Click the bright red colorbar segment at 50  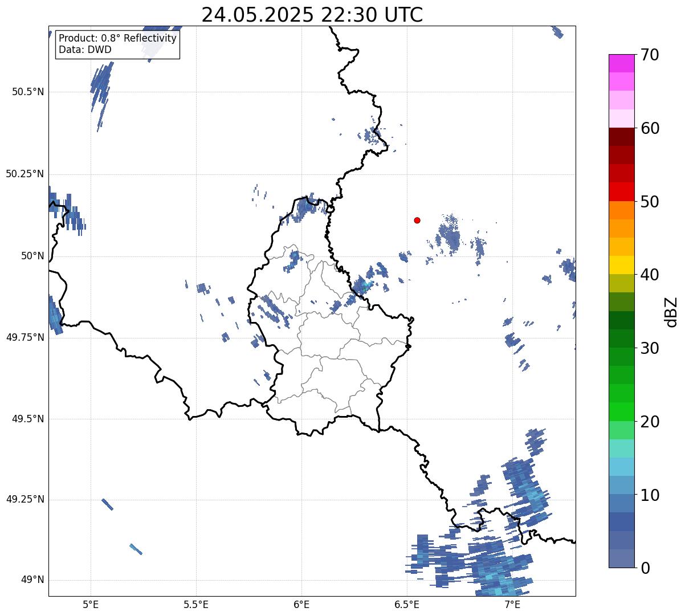pyautogui.click(x=622, y=192)
